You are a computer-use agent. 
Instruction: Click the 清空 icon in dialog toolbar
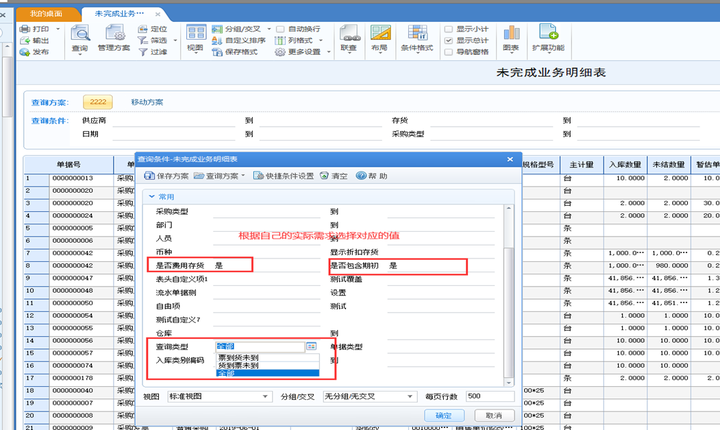point(324,176)
